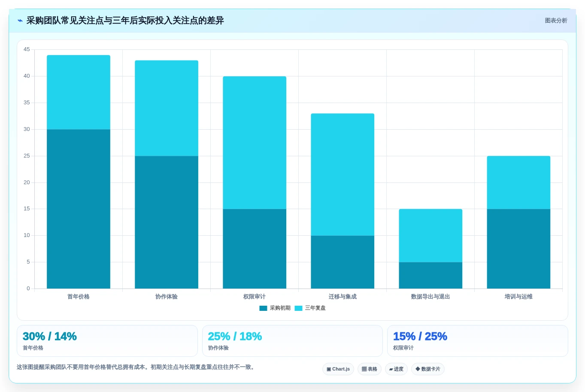Click the 45 y-axis tick label

[x=27, y=50]
